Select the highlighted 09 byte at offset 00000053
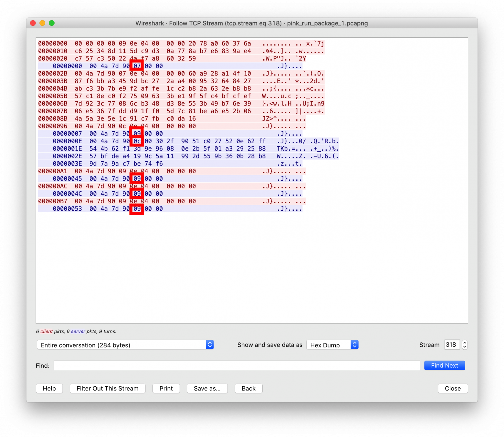Image resolution: width=504 pixels, height=437 pixels. click(x=137, y=208)
